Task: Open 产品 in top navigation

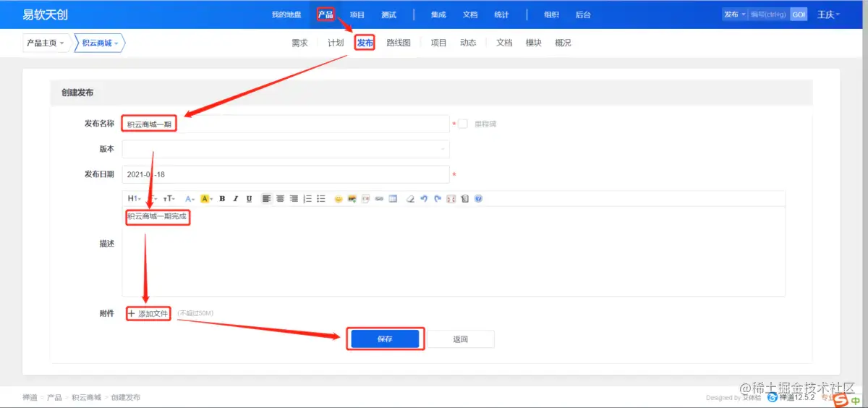Action: 325,14
